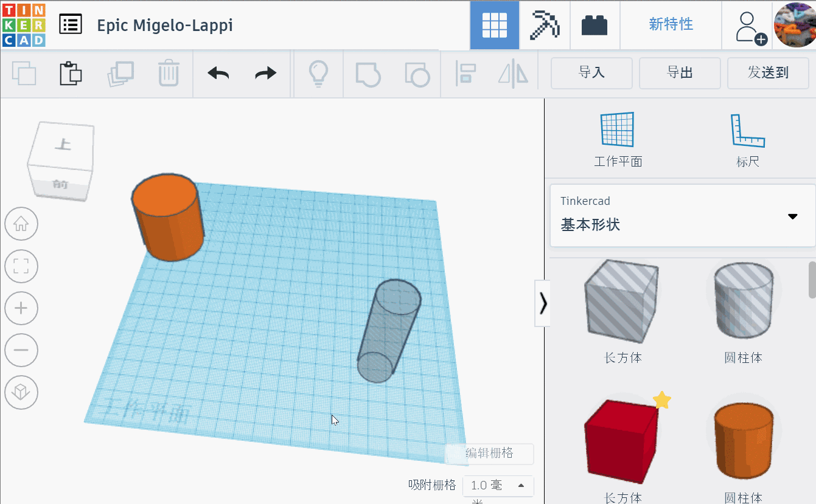Toggle the Show all light bulb icon

(x=318, y=74)
